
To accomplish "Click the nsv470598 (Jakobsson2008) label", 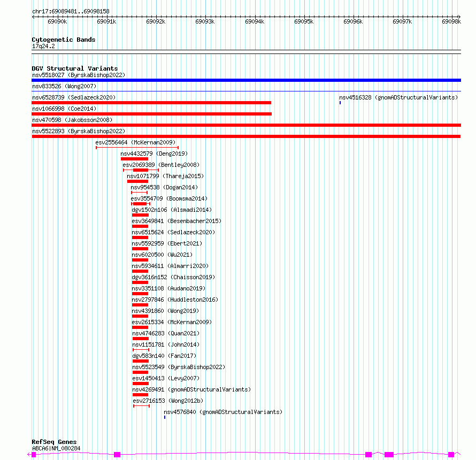I will (x=72, y=120).
